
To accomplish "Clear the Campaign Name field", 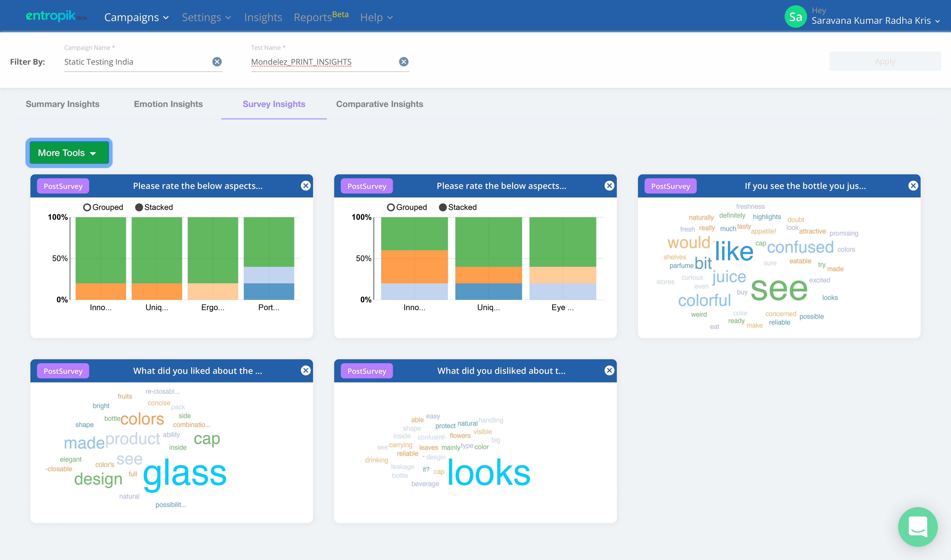I will point(217,62).
